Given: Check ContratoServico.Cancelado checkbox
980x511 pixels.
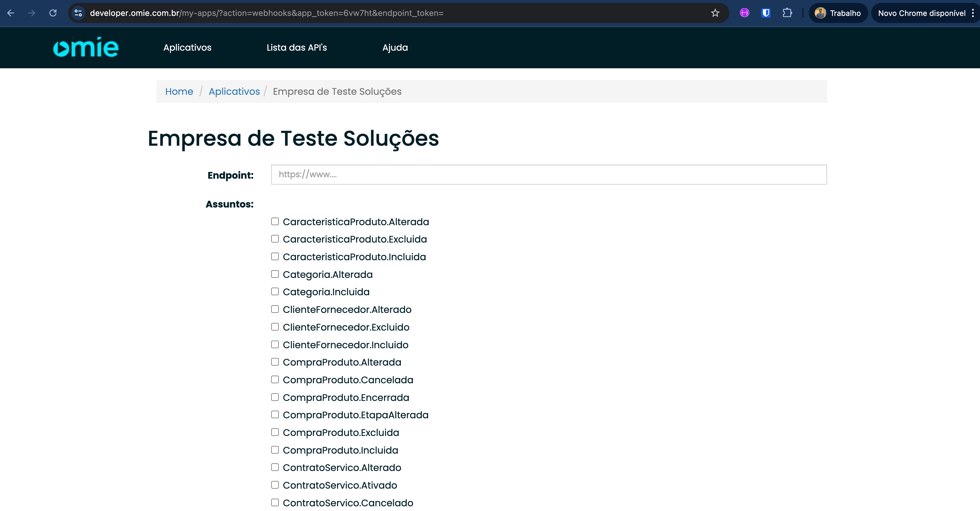Looking at the screenshot, I should [275, 502].
